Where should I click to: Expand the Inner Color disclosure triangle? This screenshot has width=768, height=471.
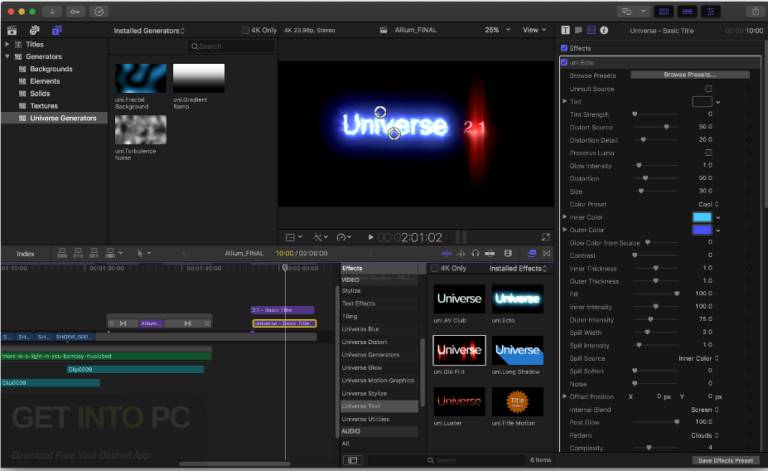[565, 216]
